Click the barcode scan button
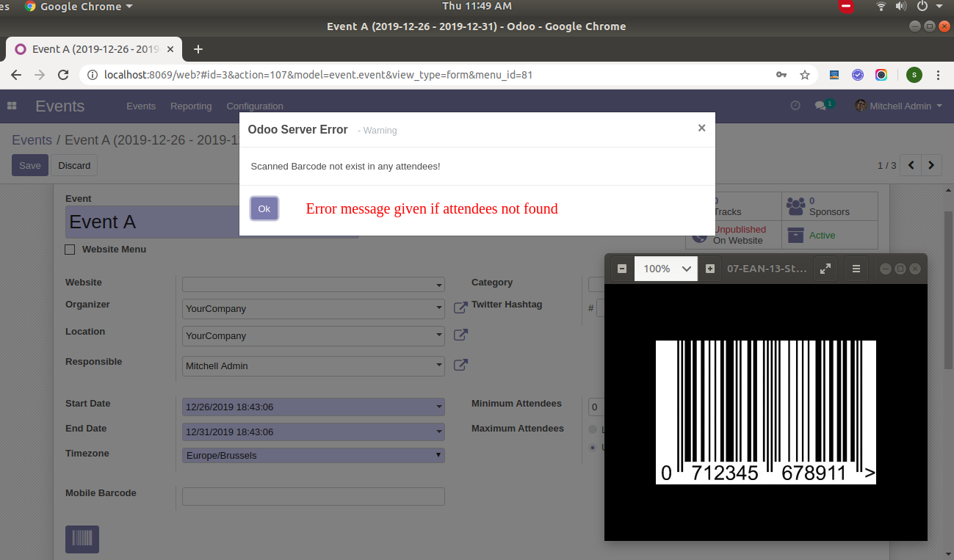The height and width of the screenshot is (560, 954). pyautogui.click(x=82, y=539)
